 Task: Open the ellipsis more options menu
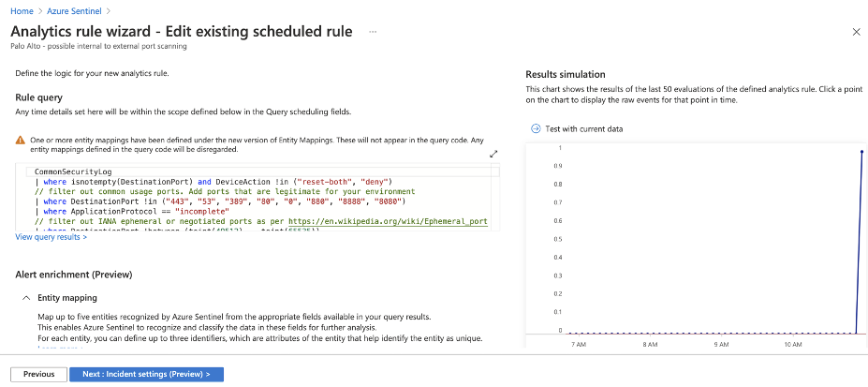[x=372, y=32]
